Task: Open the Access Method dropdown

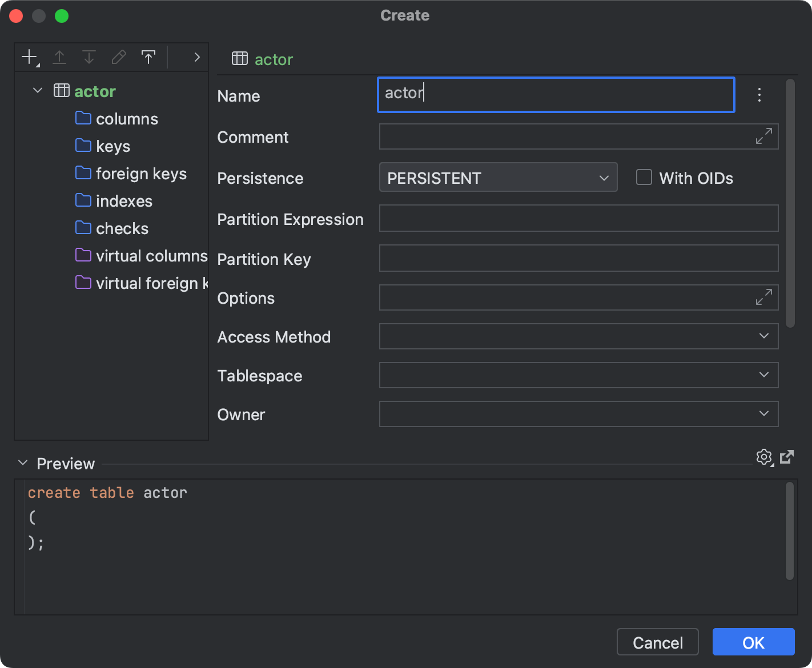Action: coord(763,336)
